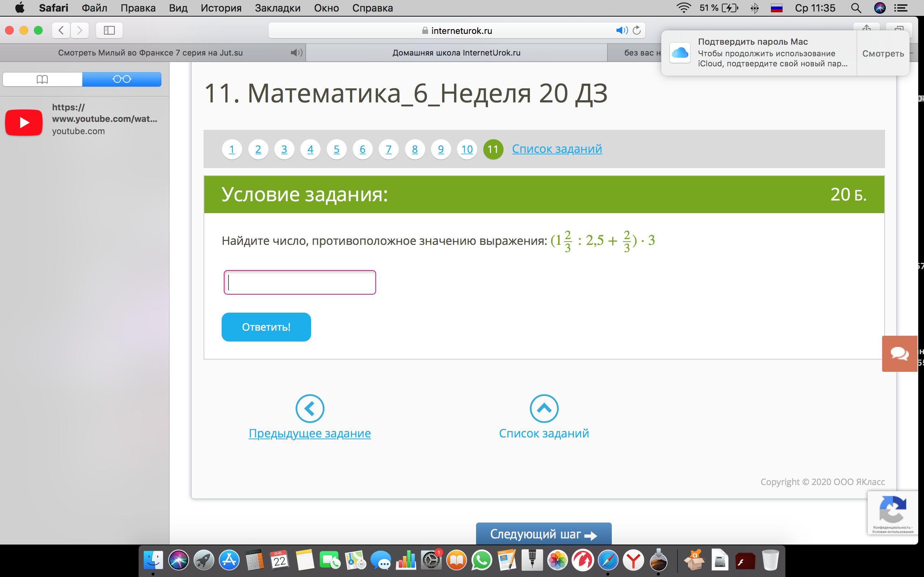The height and width of the screenshot is (577, 924).
Task: Click the up-arrow task list circle icon
Action: pos(544,408)
